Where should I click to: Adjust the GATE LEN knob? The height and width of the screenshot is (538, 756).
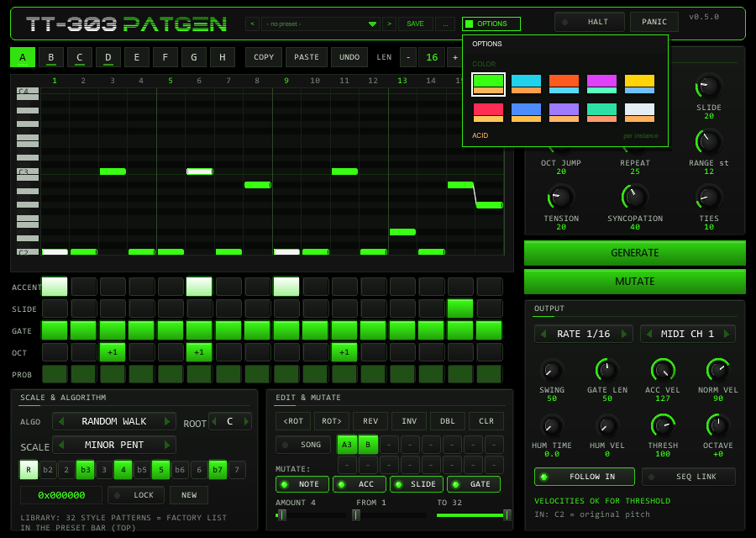tap(606, 371)
